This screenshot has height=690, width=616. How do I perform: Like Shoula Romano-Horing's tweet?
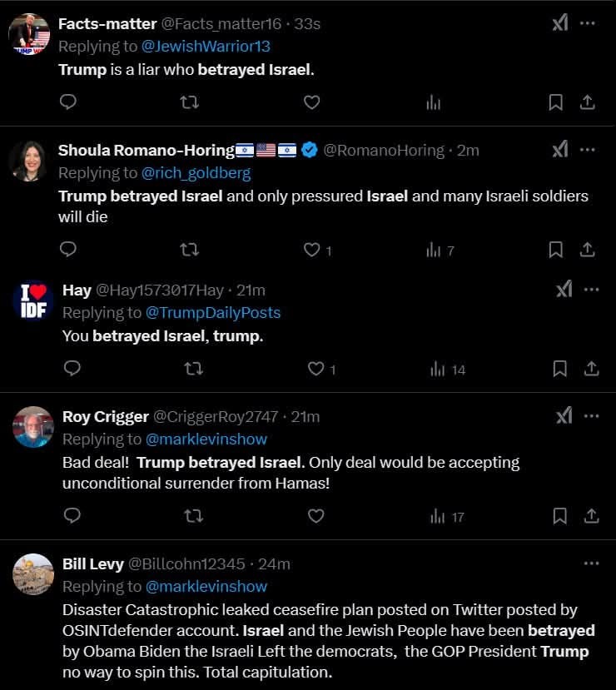point(312,249)
